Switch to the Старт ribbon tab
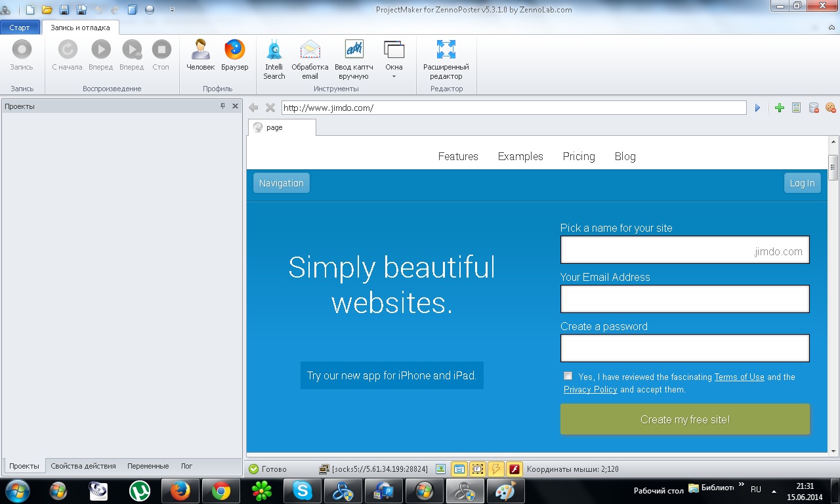Screen dimensions: 840x504 [20, 28]
